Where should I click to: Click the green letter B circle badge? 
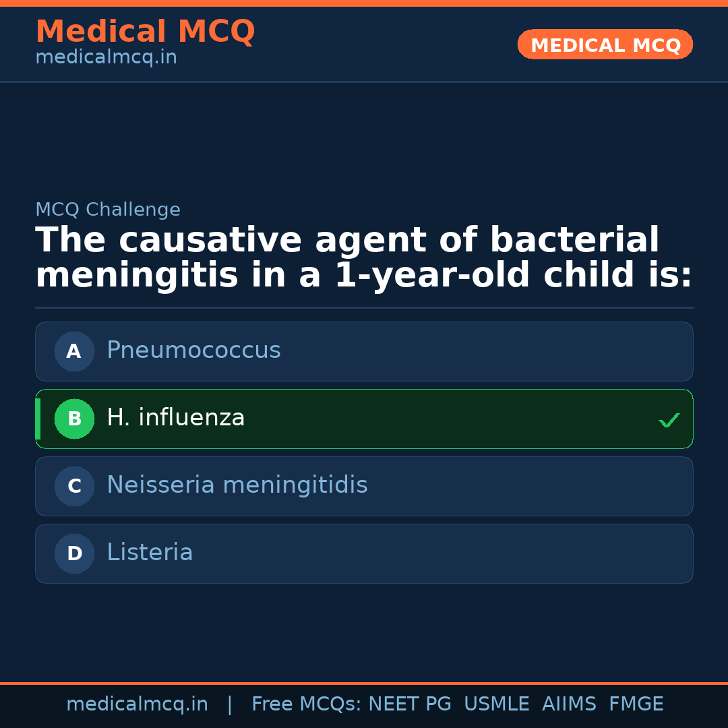[74, 419]
